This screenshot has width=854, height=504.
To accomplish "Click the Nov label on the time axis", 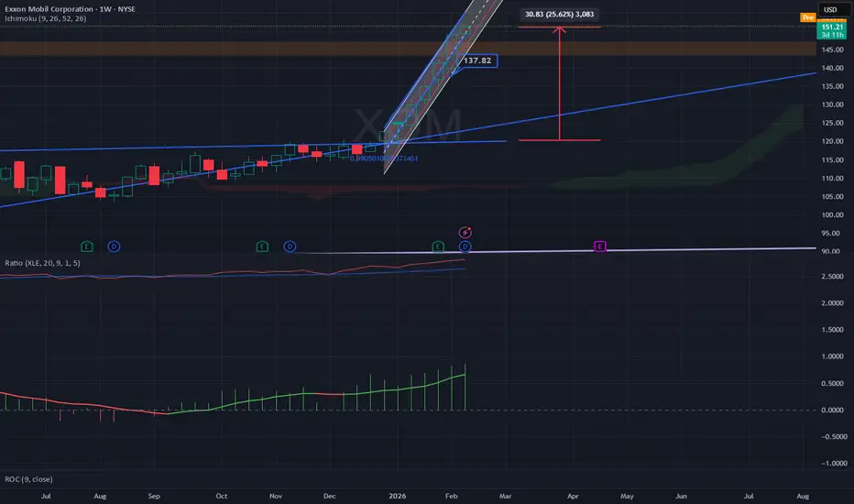I will coord(276,496).
